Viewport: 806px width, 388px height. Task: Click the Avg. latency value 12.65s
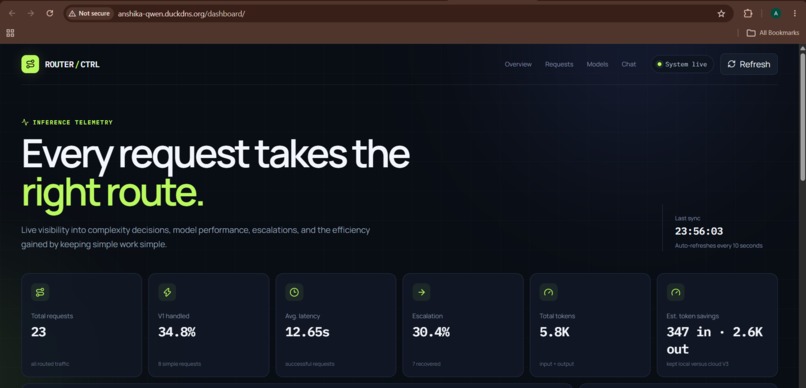point(307,332)
